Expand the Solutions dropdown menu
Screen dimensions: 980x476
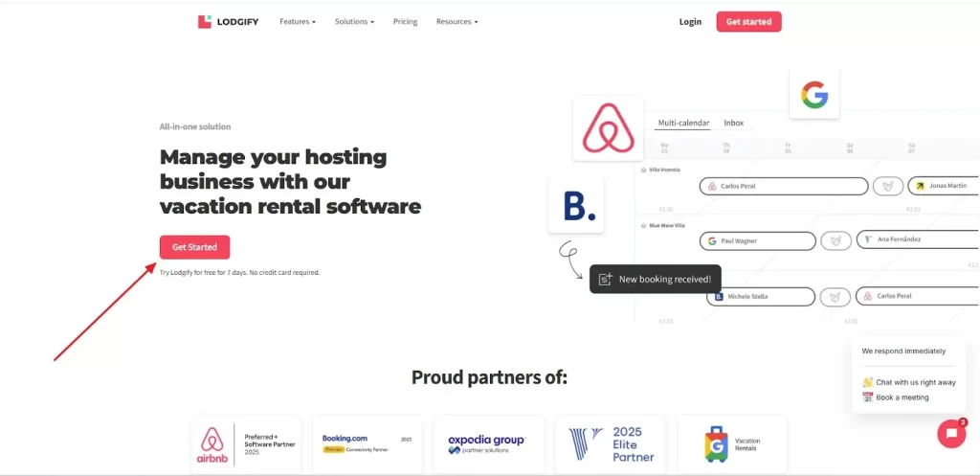(x=354, y=21)
